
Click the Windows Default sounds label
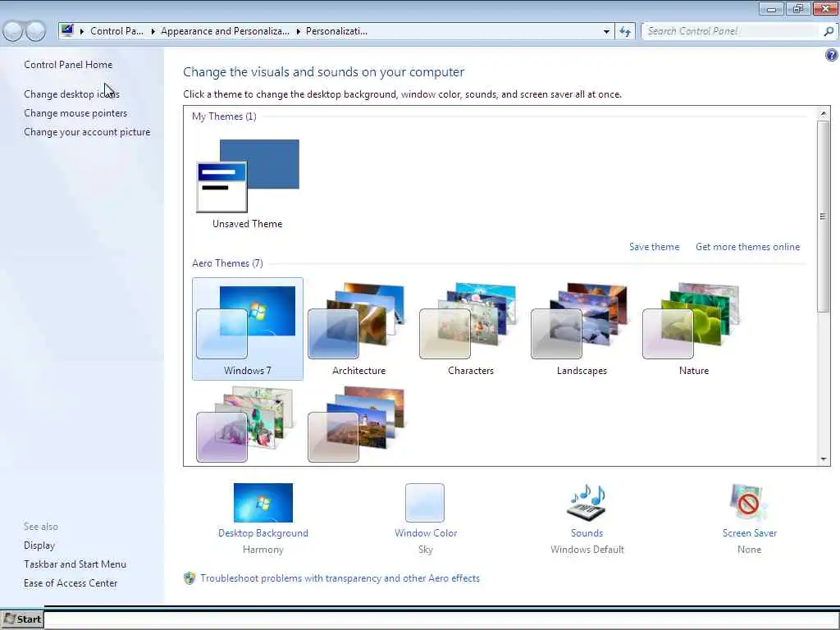[x=587, y=550]
